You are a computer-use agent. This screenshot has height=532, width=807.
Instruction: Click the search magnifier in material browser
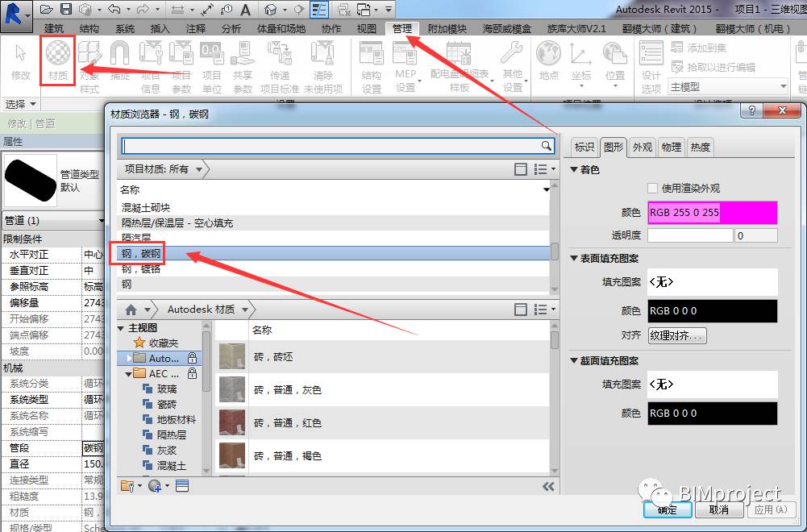546,146
